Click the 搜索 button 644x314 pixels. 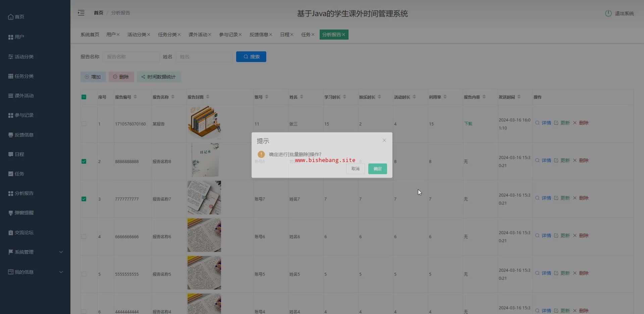[x=251, y=57]
